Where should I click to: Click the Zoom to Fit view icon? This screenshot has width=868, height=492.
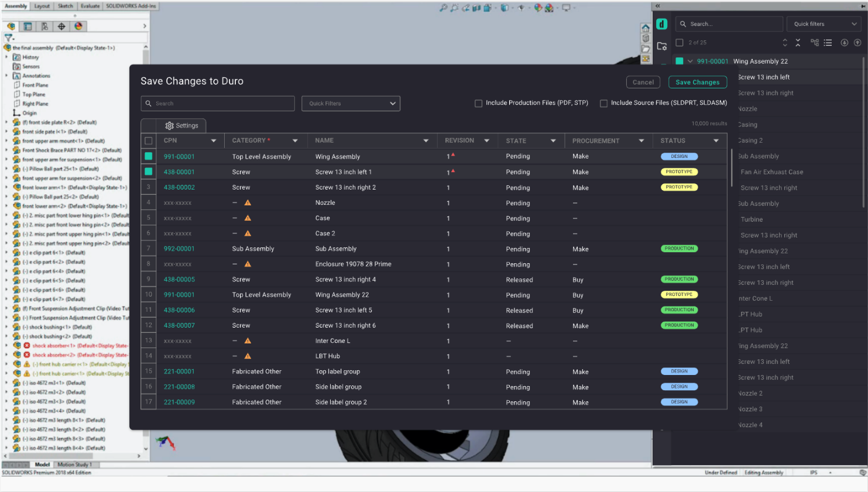coord(444,8)
